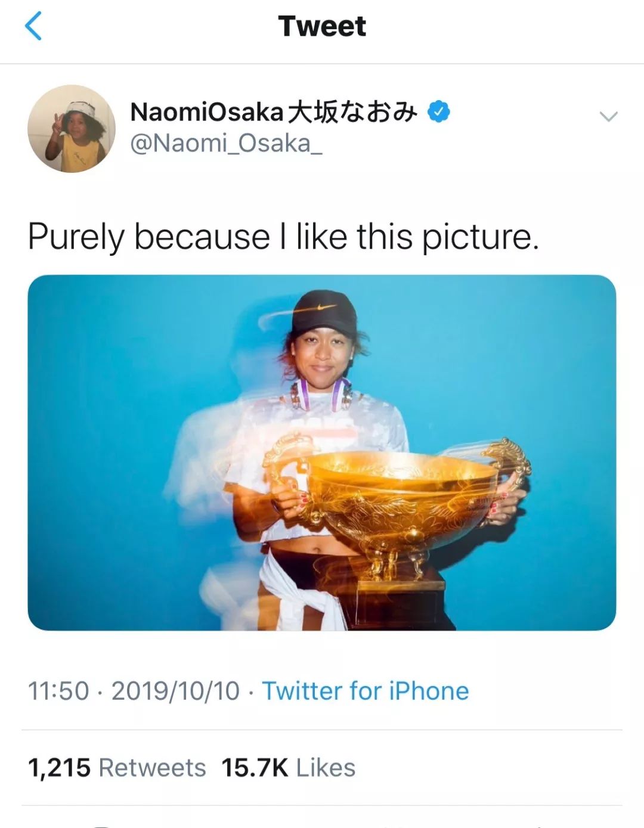Click the 2019/10/10 date
644x828 pixels.
coord(175,691)
